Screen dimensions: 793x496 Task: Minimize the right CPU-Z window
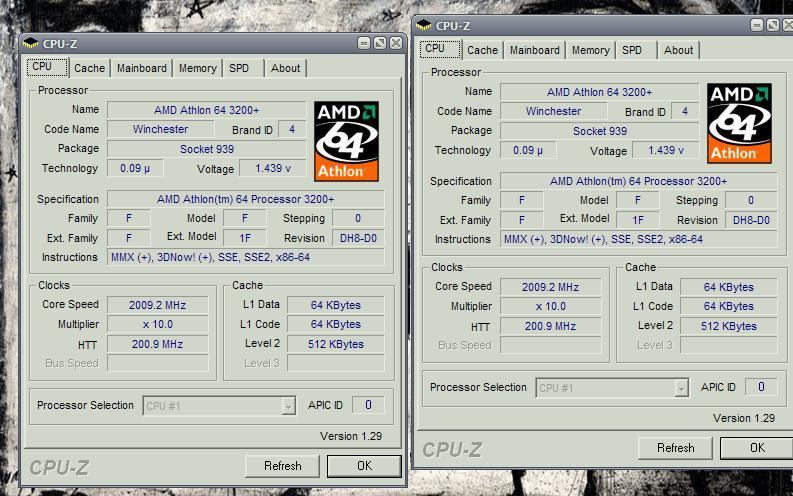pos(757,25)
